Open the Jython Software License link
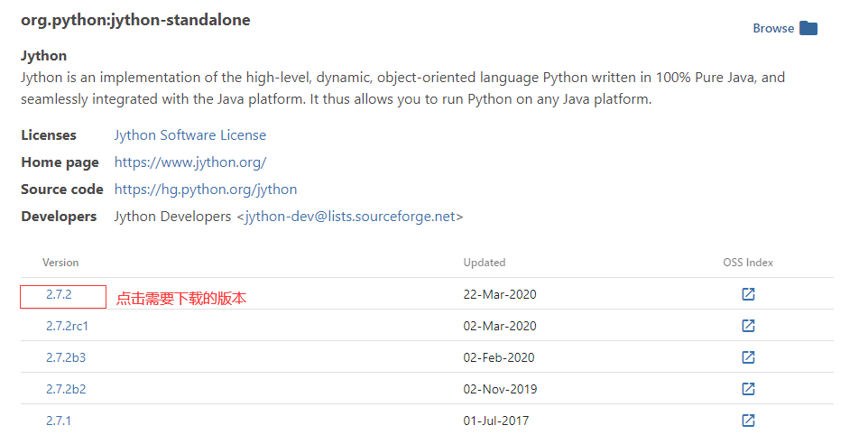Image resolution: width=868 pixels, height=444 pixels. tap(189, 135)
